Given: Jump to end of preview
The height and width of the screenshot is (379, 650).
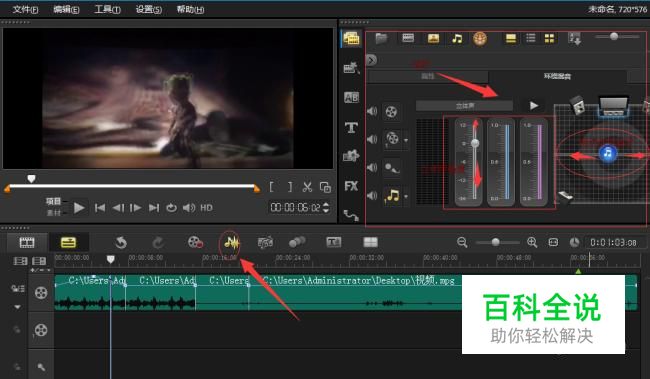Looking at the screenshot, I should click(x=154, y=208).
